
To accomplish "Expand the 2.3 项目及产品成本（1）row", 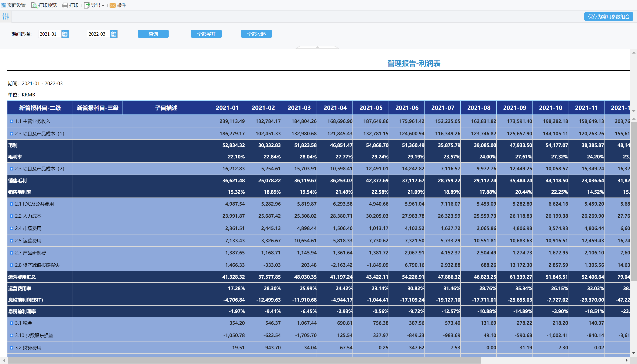I will [11, 134].
